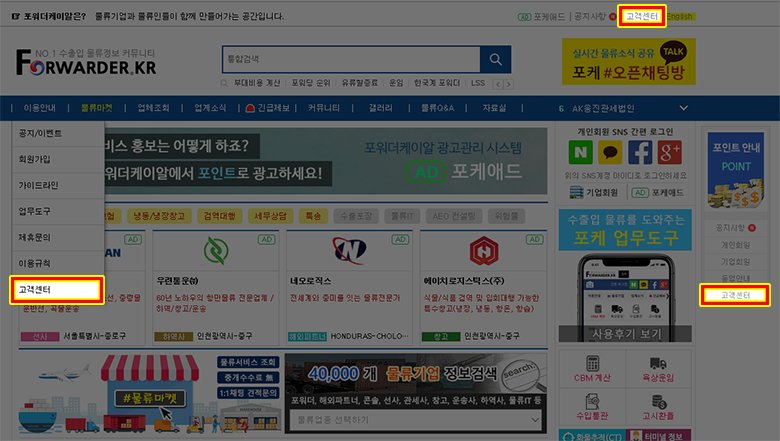Click the 통합검색 search input field
Viewport: 780px width, 441px height.
351,59
